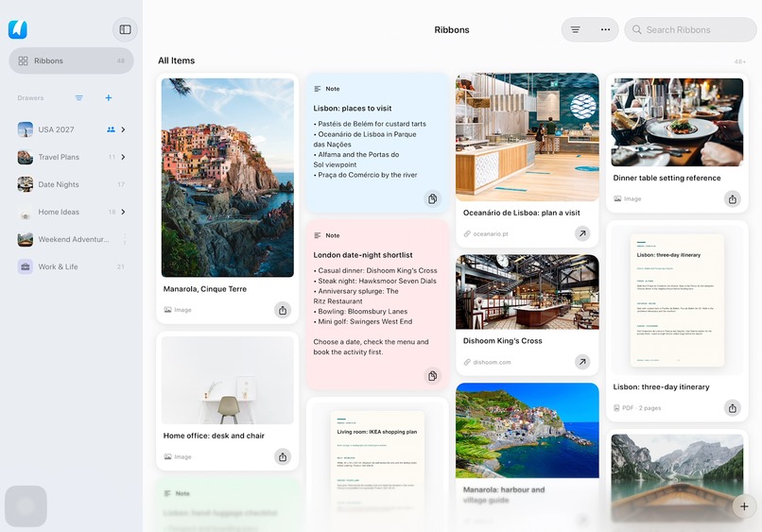Open the filter/sort options in top toolbar

[x=576, y=29]
